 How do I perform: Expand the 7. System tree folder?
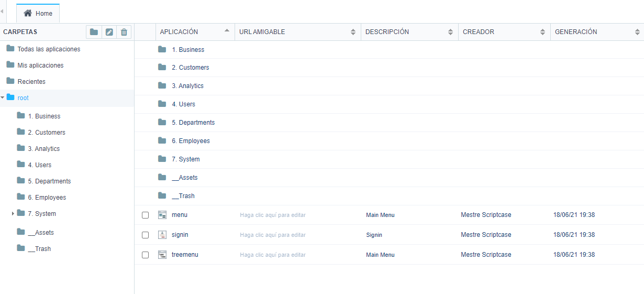(x=13, y=214)
